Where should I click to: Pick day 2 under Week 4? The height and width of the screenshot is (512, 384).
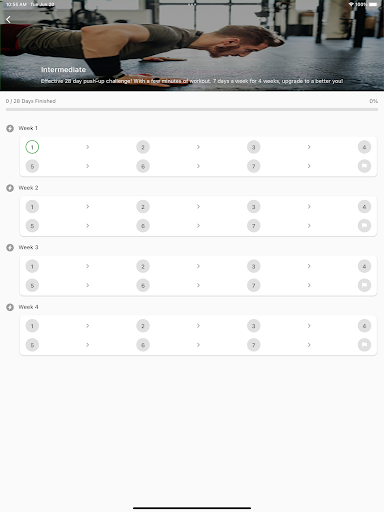143,326
